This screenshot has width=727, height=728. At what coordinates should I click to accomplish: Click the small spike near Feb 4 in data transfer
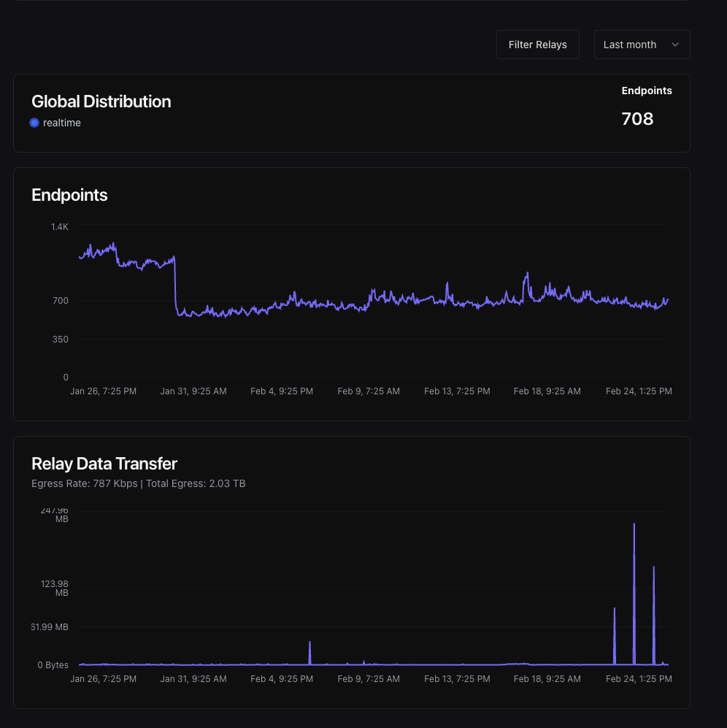click(309, 650)
